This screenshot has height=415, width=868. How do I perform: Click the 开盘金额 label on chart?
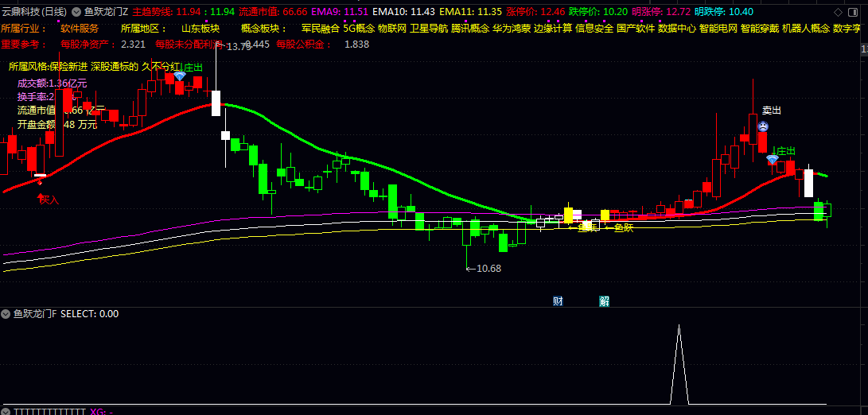57,125
